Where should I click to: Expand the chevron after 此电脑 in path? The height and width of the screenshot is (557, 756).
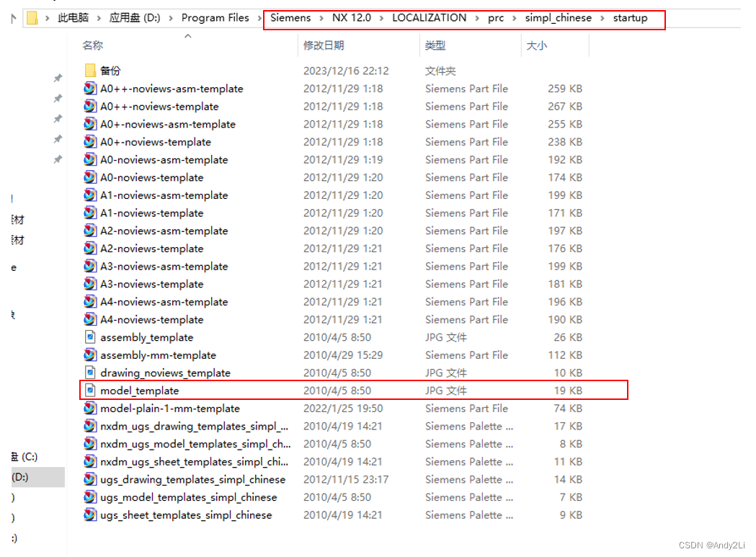[98, 18]
